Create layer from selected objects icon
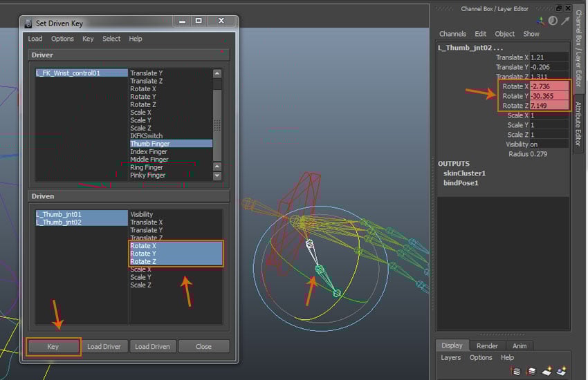The width and height of the screenshot is (588, 380). pyautogui.click(x=561, y=371)
